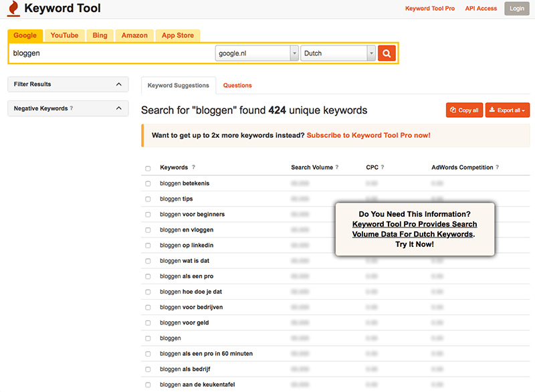Click keyword text 'bloggen voor geld'
This screenshot has height=392, width=535.
click(x=185, y=322)
